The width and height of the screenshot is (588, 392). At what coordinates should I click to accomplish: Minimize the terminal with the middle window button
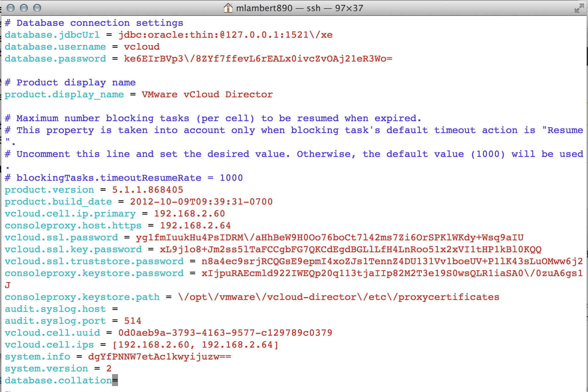coord(24,8)
